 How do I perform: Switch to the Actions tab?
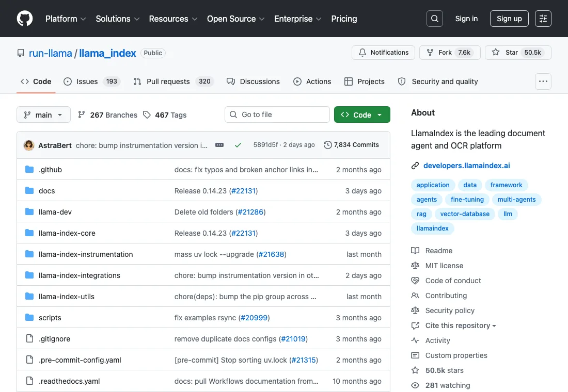pos(312,81)
